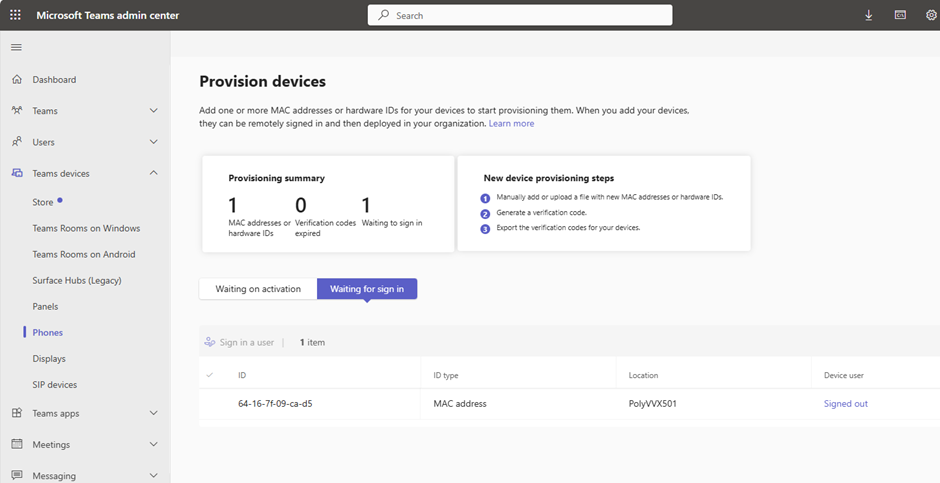Expand the Teams apps section chevron
The width and height of the screenshot is (940, 483).
pyautogui.click(x=153, y=413)
